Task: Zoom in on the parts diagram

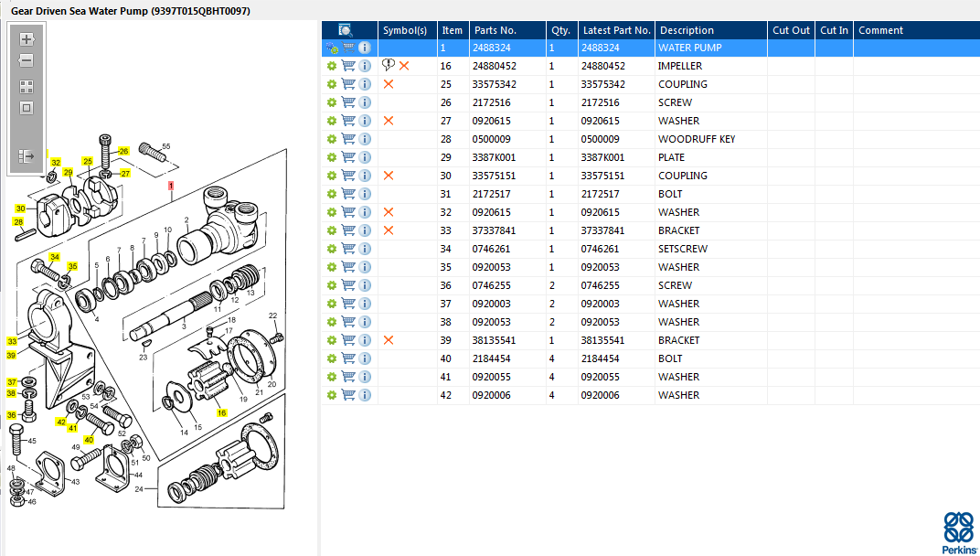Action: pos(27,39)
